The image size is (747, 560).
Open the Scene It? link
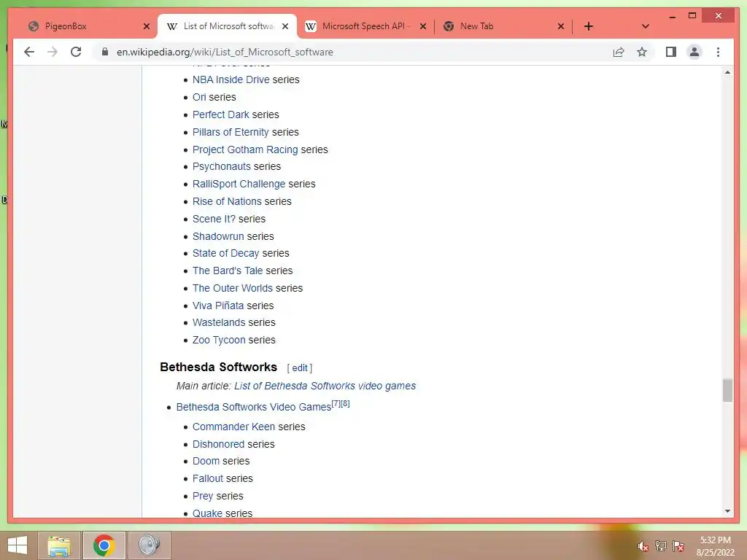click(214, 219)
